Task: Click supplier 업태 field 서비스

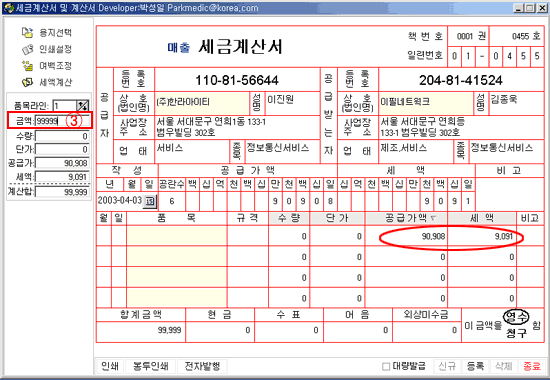Action: pyautogui.click(x=192, y=152)
